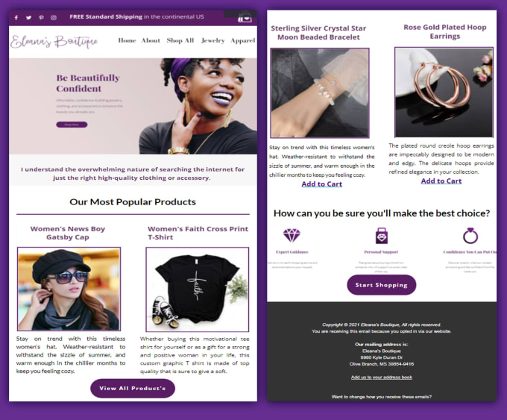Click the View All Product's button
507x420 pixels.
tap(133, 388)
